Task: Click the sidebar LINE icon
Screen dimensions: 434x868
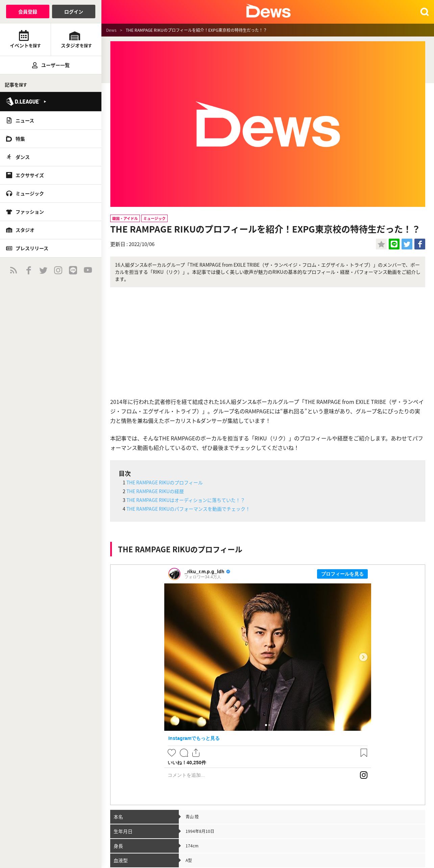Action: [x=73, y=270]
